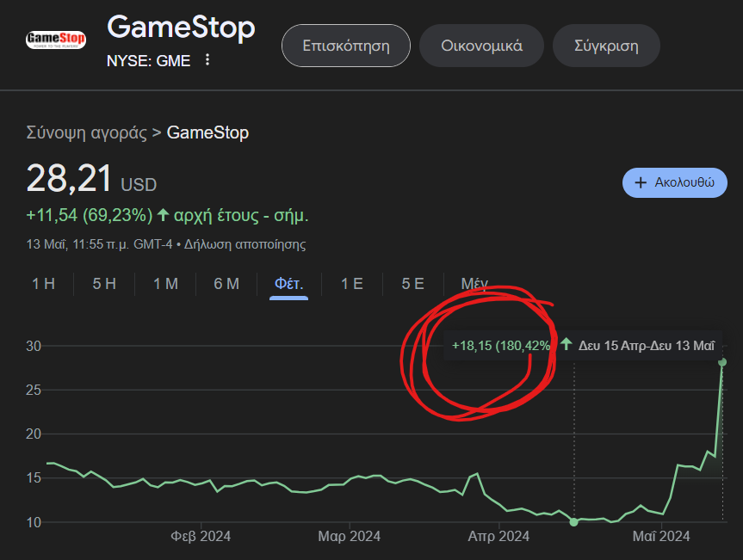
Task: Show the 5 E five-year range
Action: [x=412, y=284]
